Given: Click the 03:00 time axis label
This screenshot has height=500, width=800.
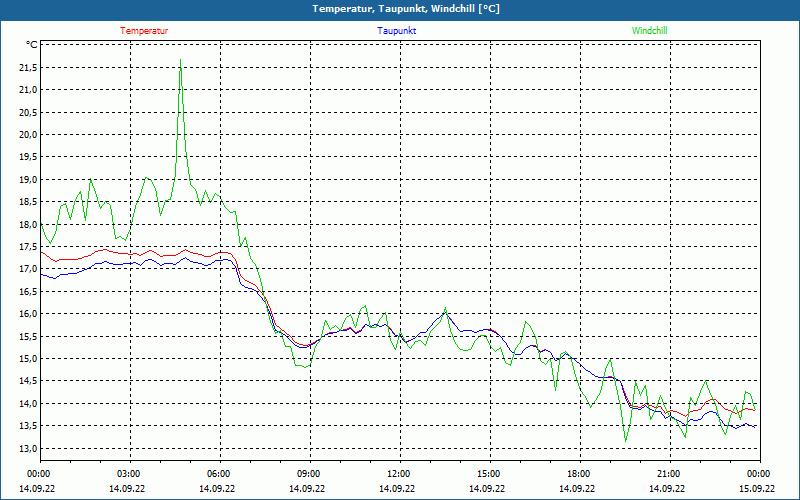Looking at the screenshot, I should pyautogui.click(x=128, y=474).
